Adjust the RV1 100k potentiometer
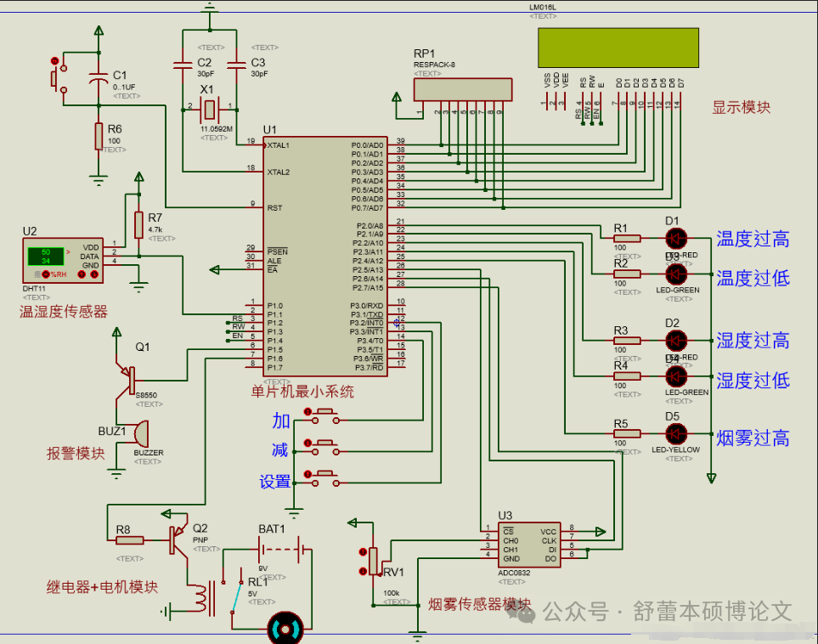Viewport: 818px width, 644px height. (372, 562)
